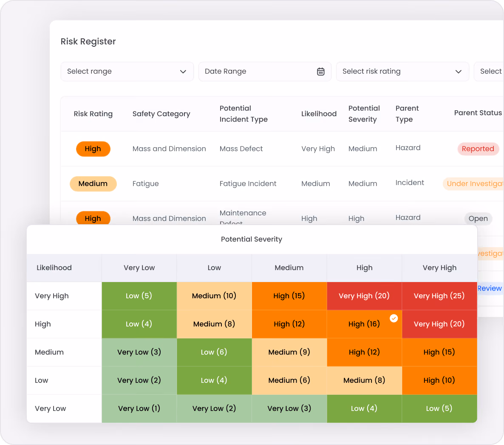Click the Under Investigation status badge
The image size is (504, 445).
pyautogui.click(x=473, y=184)
